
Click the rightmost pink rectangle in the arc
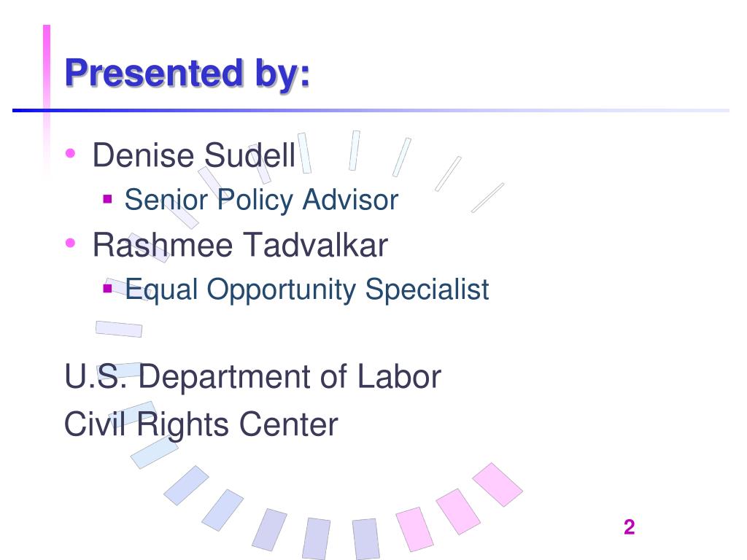[x=498, y=484]
